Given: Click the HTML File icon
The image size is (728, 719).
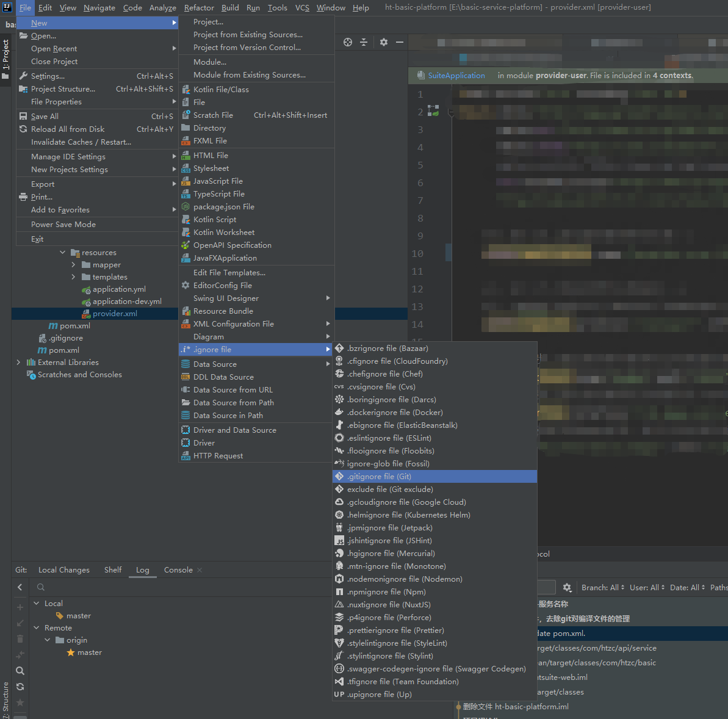Looking at the screenshot, I should point(186,155).
